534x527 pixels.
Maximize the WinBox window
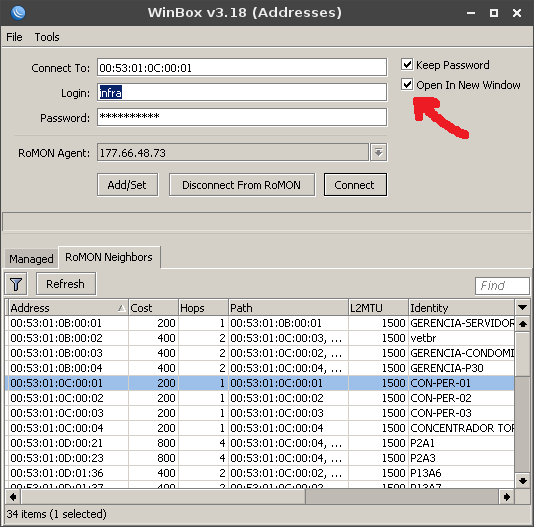coord(494,13)
